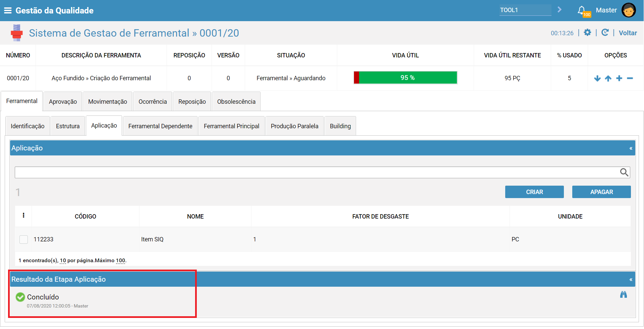
Task: Click the search magnifier icon
Action: pyautogui.click(x=624, y=172)
